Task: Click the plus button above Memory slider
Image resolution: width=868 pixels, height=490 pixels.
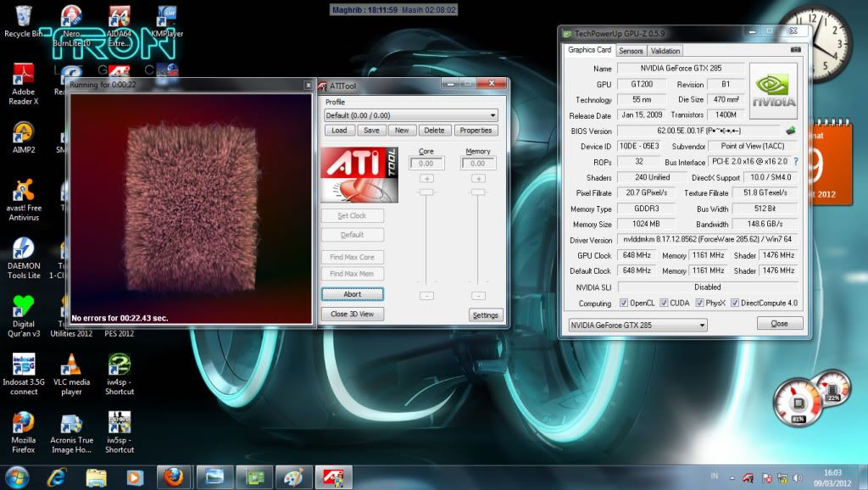Action: 478,178
